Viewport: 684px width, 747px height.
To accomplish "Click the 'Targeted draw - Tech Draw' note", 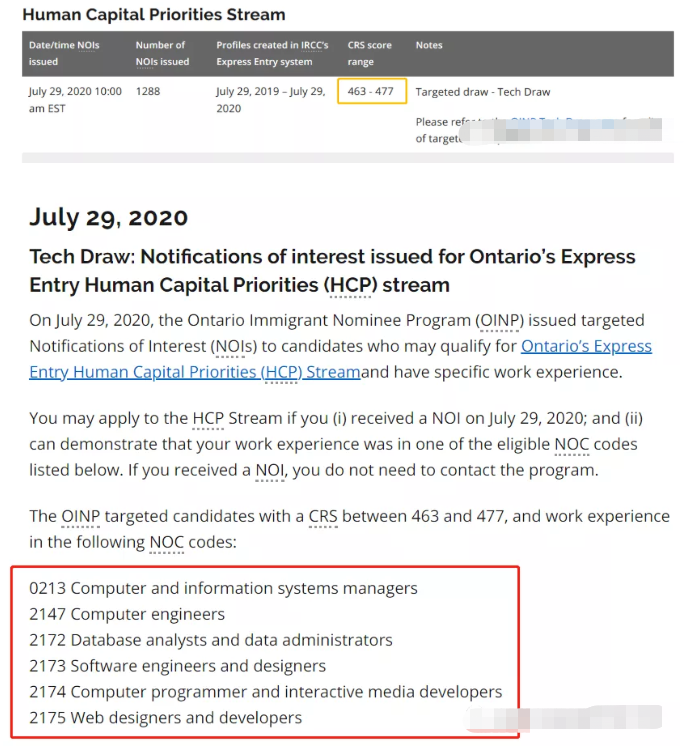I will (483, 92).
